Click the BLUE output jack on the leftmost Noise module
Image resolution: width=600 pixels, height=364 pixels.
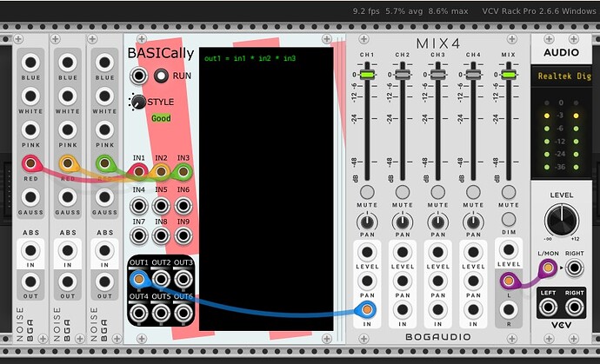pyautogui.click(x=30, y=62)
